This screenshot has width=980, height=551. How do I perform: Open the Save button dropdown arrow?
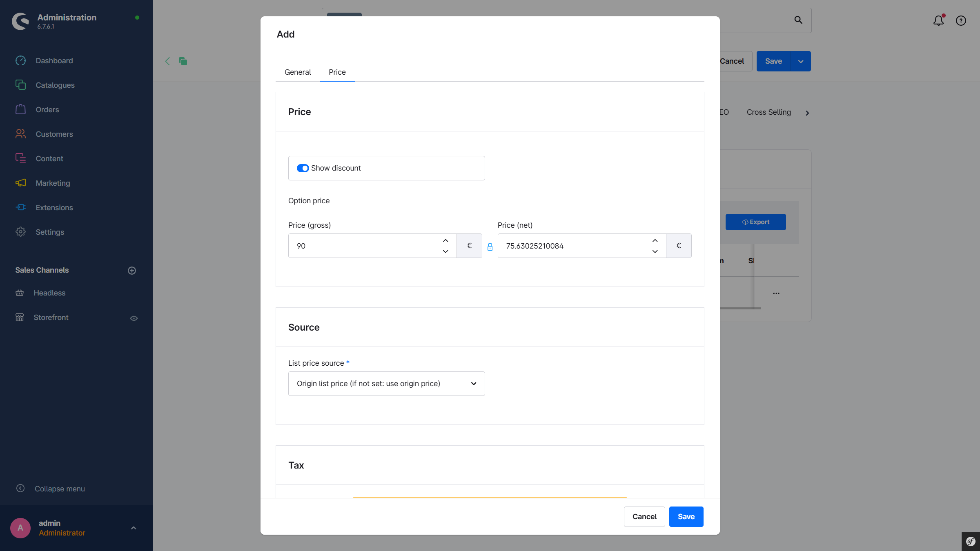pyautogui.click(x=800, y=61)
